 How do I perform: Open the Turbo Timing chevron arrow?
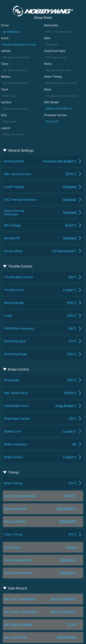tap(80, 534)
